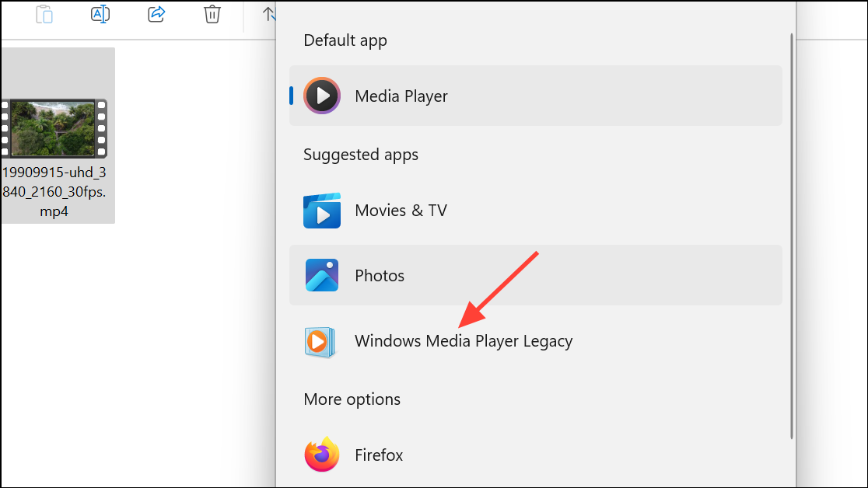Click the Share icon in the toolbar
Image resolution: width=868 pixels, height=488 pixels.
click(x=156, y=14)
